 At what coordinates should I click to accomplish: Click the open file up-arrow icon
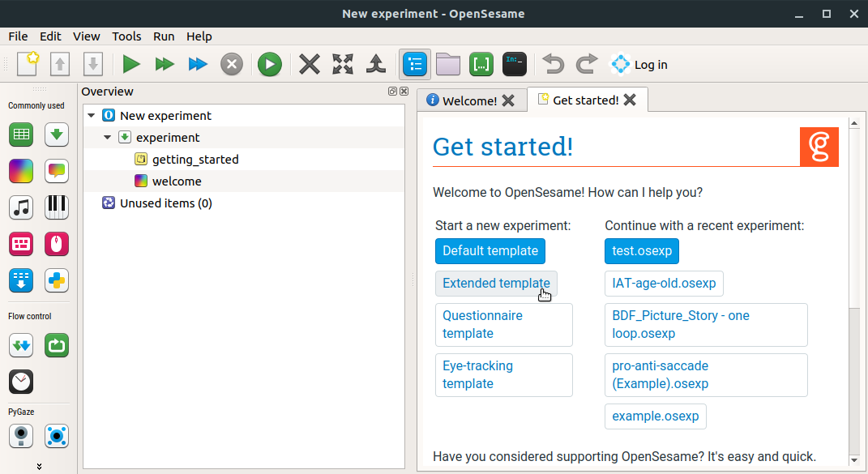coord(60,64)
